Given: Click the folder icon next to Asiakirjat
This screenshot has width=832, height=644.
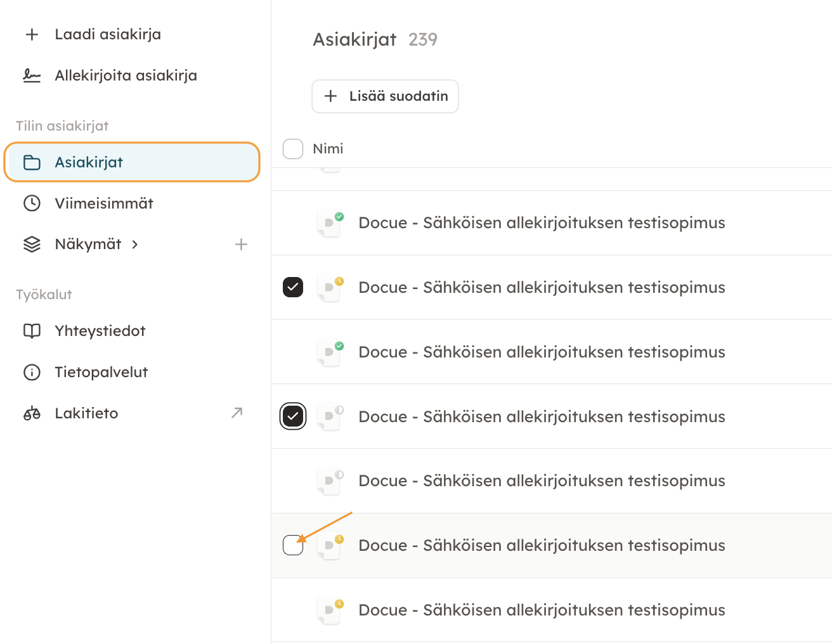Looking at the screenshot, I should coord(32,162).
